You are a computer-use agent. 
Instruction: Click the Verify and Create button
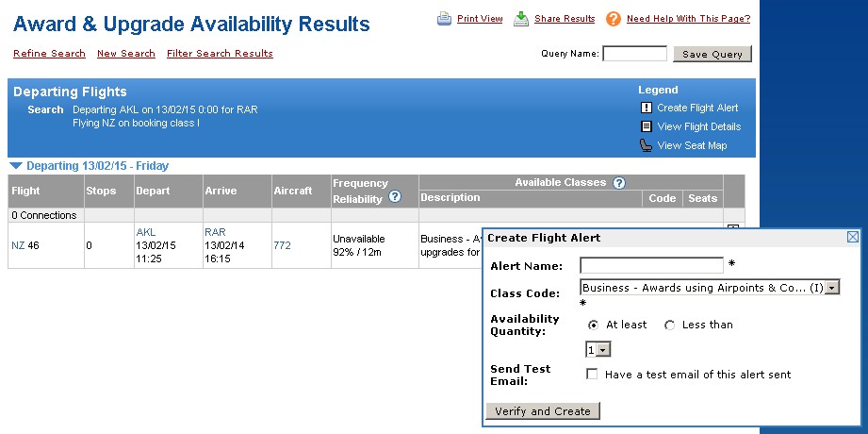(x=543, y=411)
